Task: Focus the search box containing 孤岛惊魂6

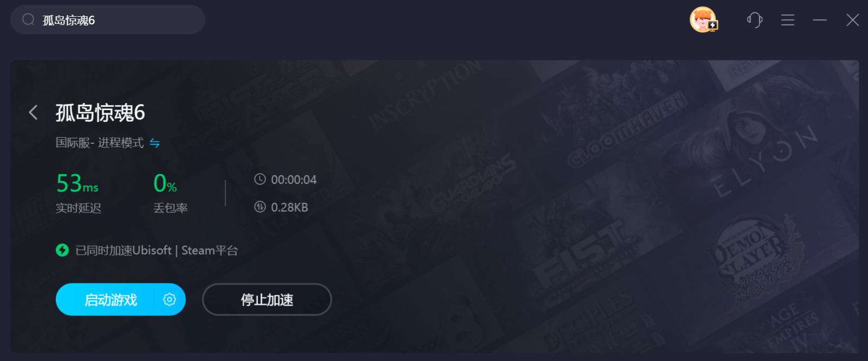Action: coord(107,20)
